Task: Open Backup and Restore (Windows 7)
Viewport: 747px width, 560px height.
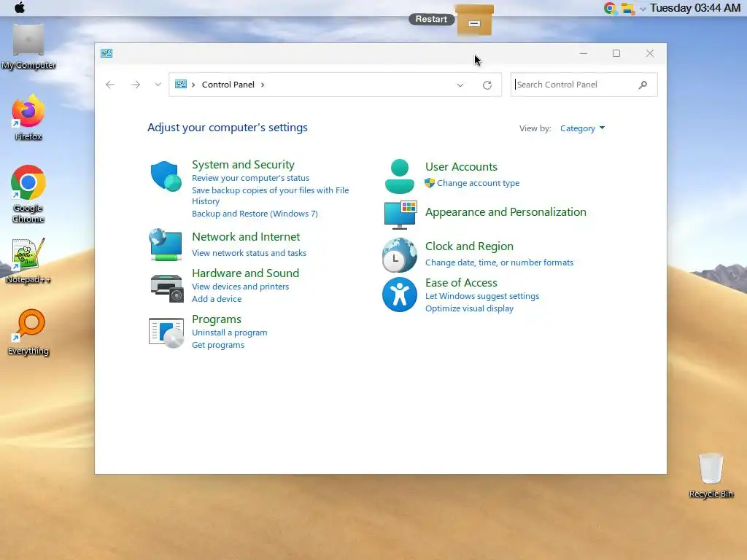Action: (255, 214)
